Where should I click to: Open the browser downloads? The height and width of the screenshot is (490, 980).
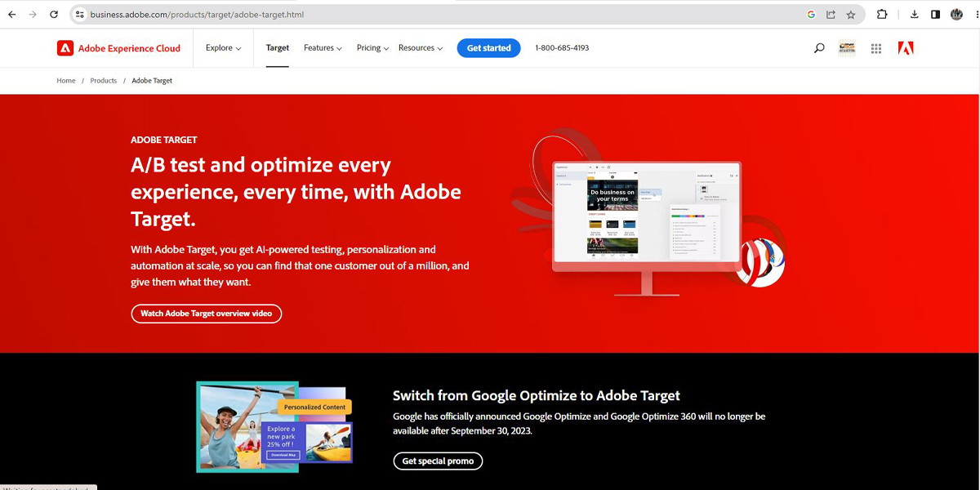pyautogui.click(x=915, y=15)
